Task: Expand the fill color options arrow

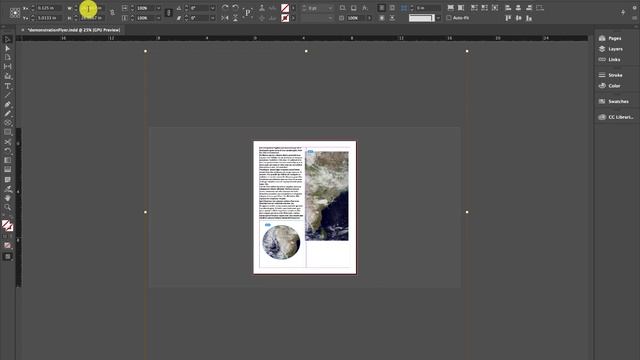Action: (293, 8)
